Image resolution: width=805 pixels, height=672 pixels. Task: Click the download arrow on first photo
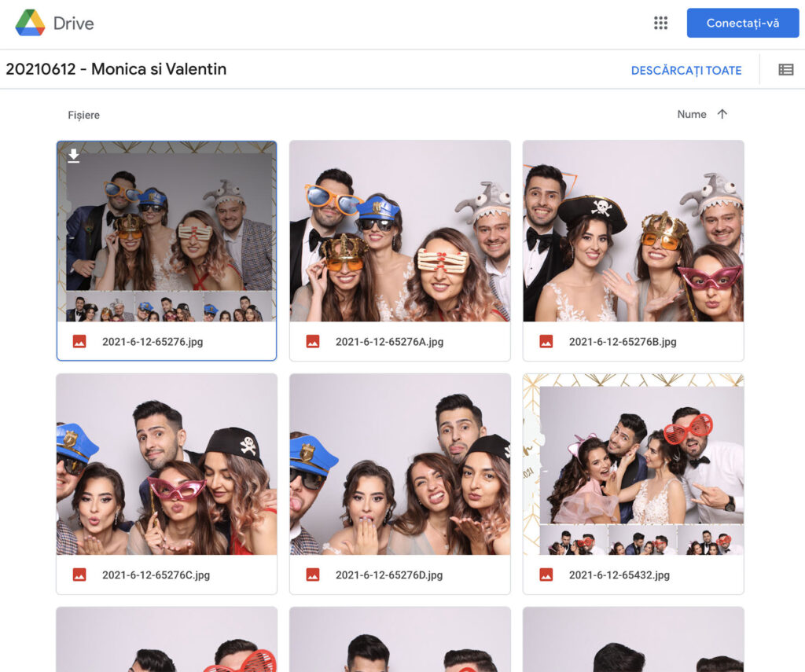pos(74,156)
